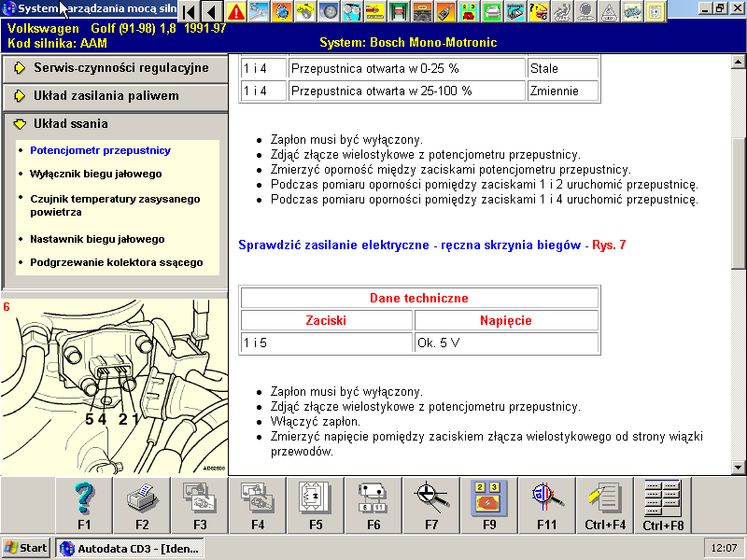Viewport: 747px width, 560px height.
Task: Click 'Przepustnica otwarta w 0-25 %' cell
Action: coord(407,68)
